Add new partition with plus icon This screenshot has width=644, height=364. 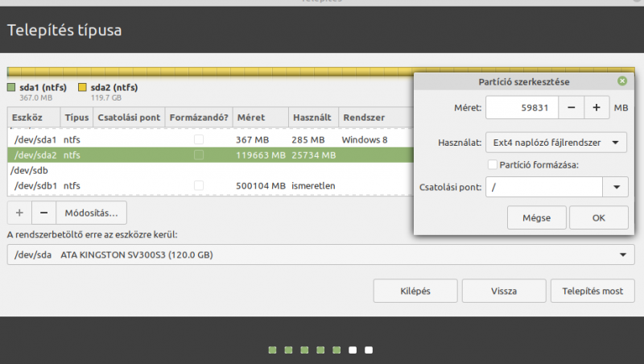[20, 213]
